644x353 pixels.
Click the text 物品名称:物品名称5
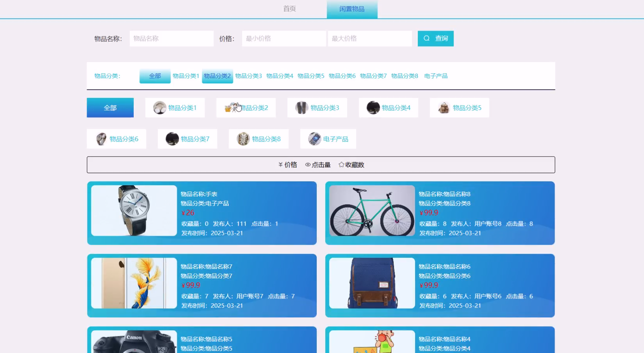(206, 339)
